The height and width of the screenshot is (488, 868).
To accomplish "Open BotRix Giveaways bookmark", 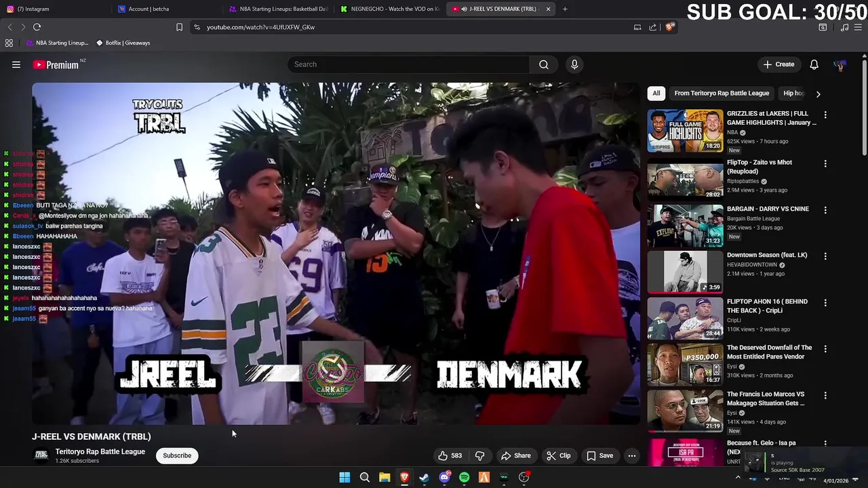I will (x=123, y=43).
